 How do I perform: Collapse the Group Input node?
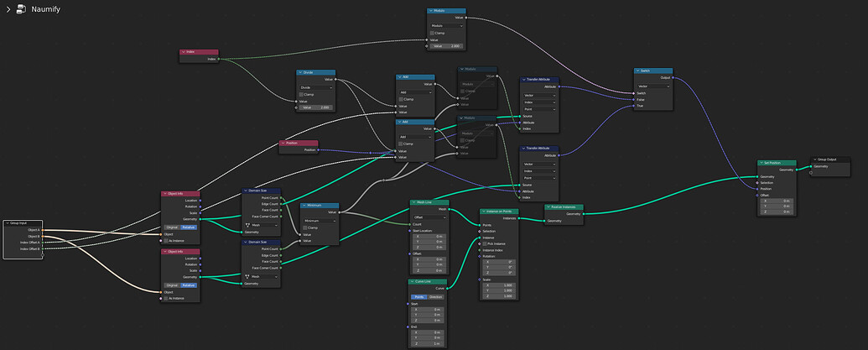point(7,223)
